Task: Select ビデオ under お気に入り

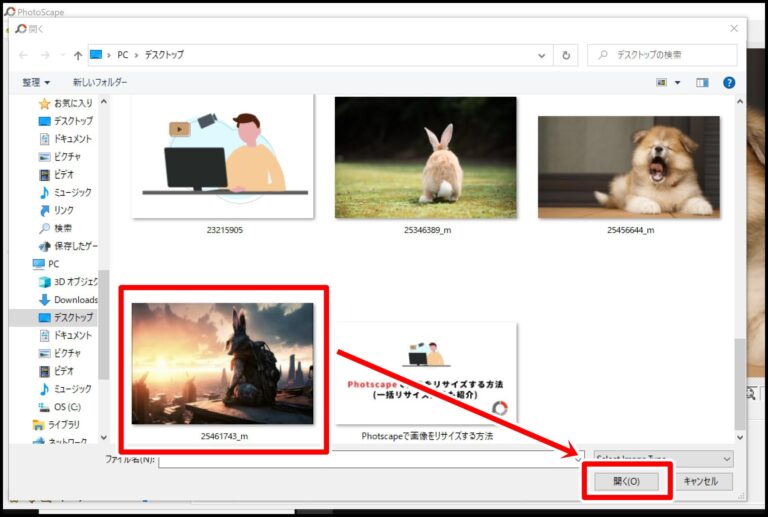Action: pyautogui.click(x=57, y=174)
